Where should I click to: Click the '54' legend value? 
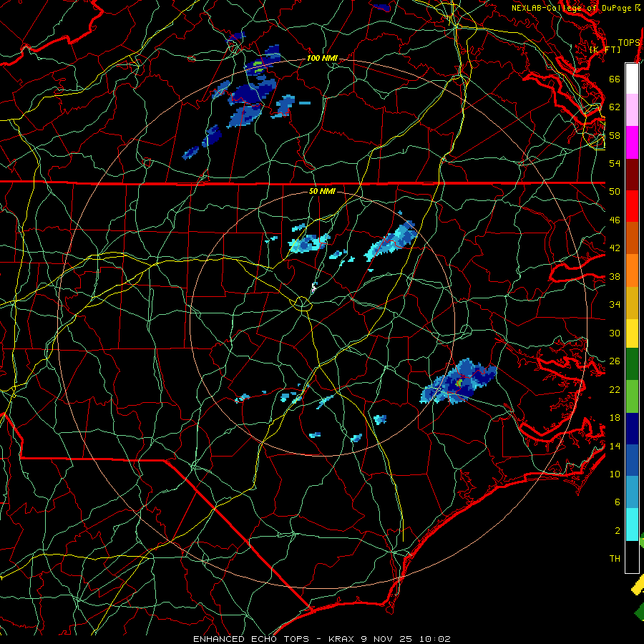point(615,163)
